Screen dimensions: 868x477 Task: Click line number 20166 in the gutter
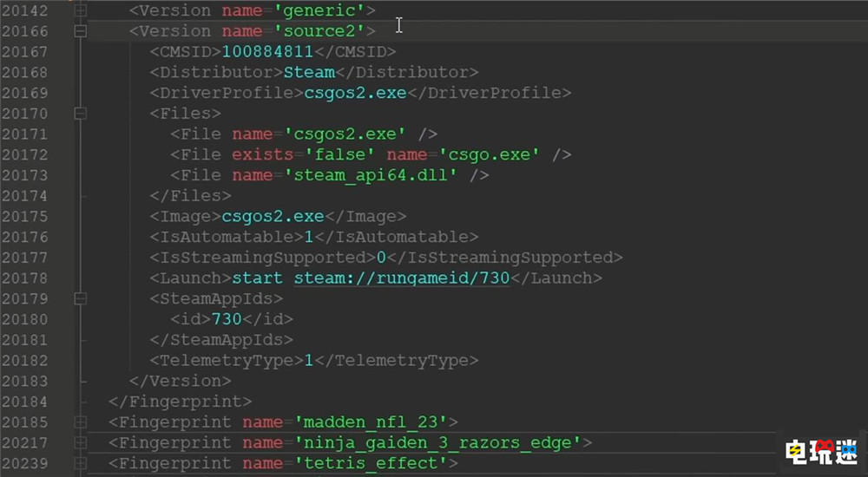point(25,31)
